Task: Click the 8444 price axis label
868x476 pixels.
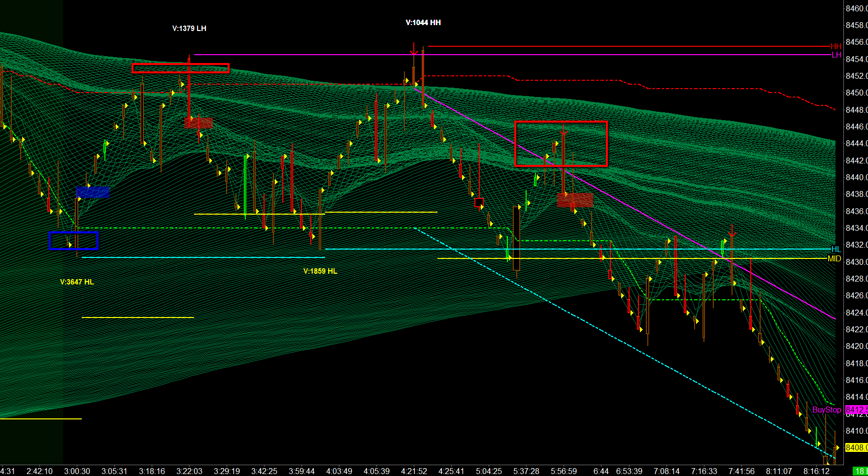Action: click(857, 144)
